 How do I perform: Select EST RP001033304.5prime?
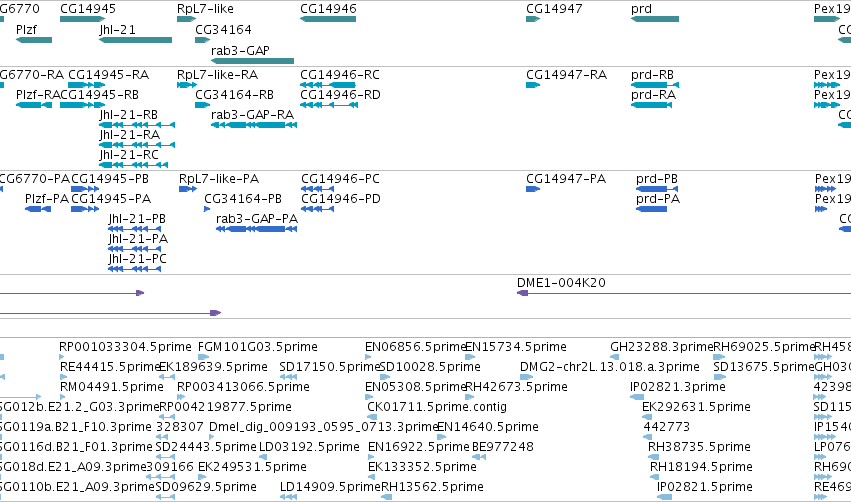click(x=125, y=347)
